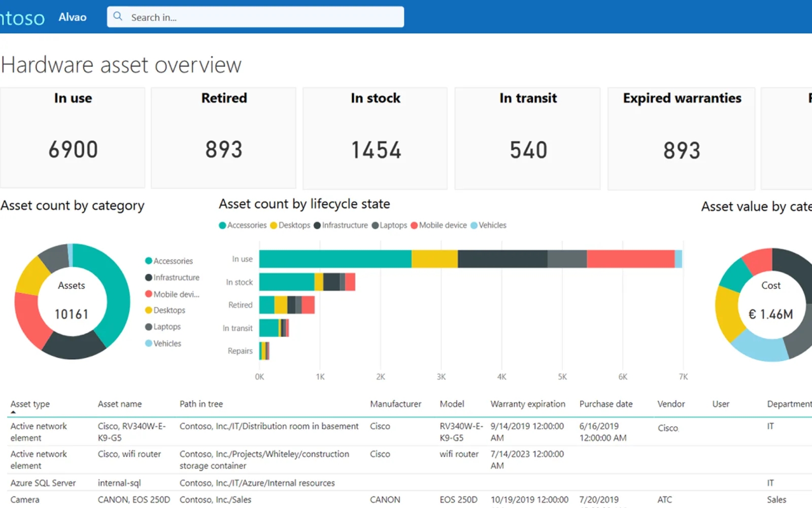Sort the table by "Warranty expiration" column
Viewport: 812px width, 508px height.
click(x=528, y=404)
